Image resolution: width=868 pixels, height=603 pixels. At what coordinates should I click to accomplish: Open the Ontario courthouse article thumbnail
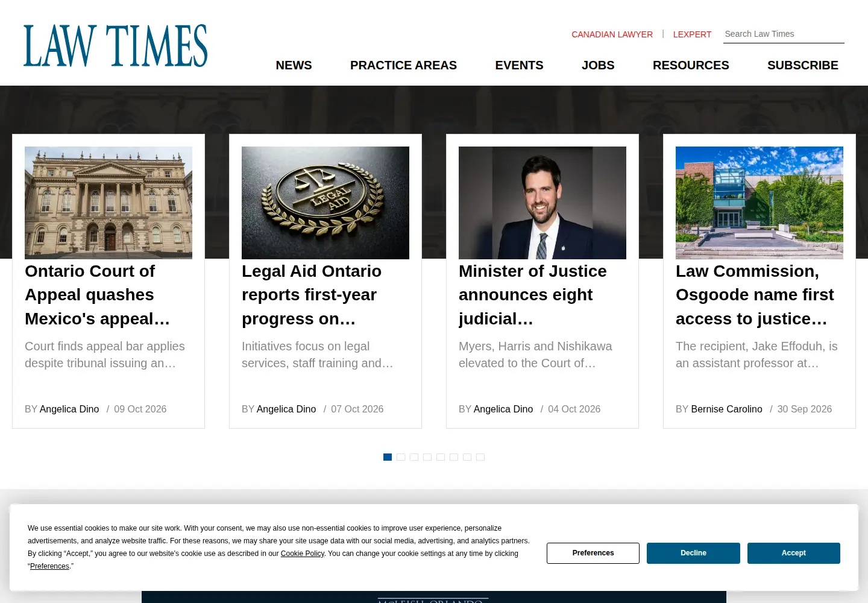108,203
